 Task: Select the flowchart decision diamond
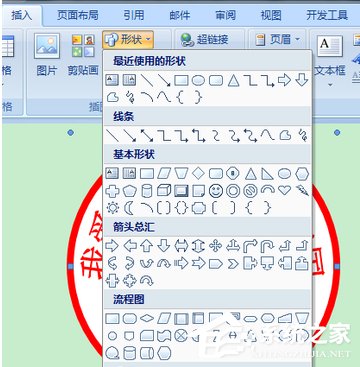[x=147, y=318]
